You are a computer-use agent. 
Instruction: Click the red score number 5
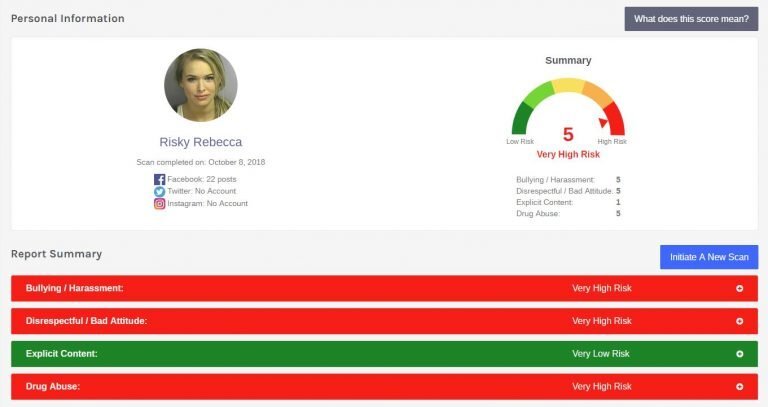click(568, 134)
